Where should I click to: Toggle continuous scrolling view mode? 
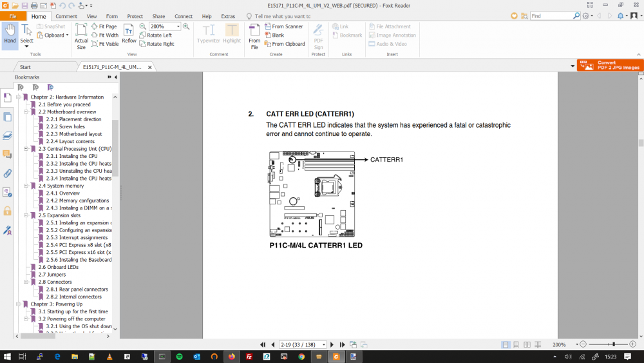(x=516, y=344)
